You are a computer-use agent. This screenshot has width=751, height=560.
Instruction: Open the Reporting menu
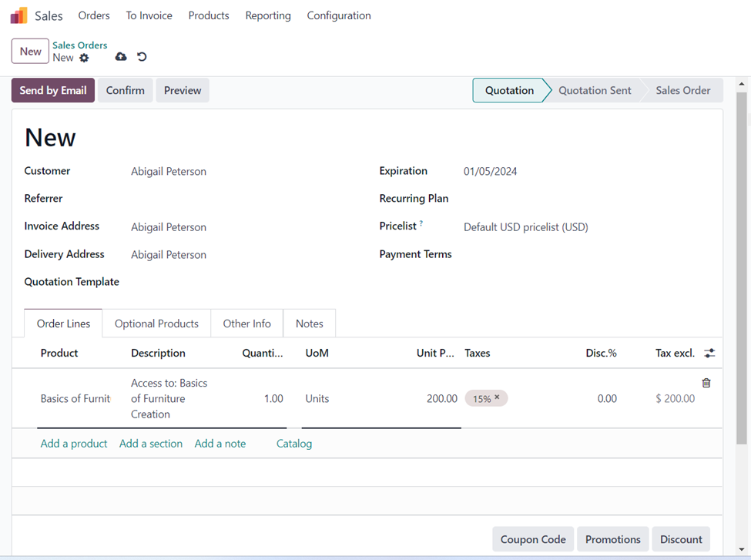(x=268, y=15)
